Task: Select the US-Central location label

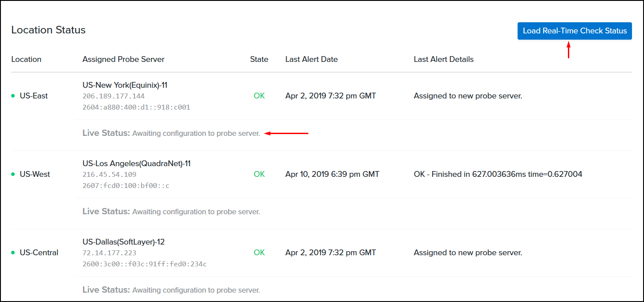Action: pyautogui.click(x=39, y=253)
